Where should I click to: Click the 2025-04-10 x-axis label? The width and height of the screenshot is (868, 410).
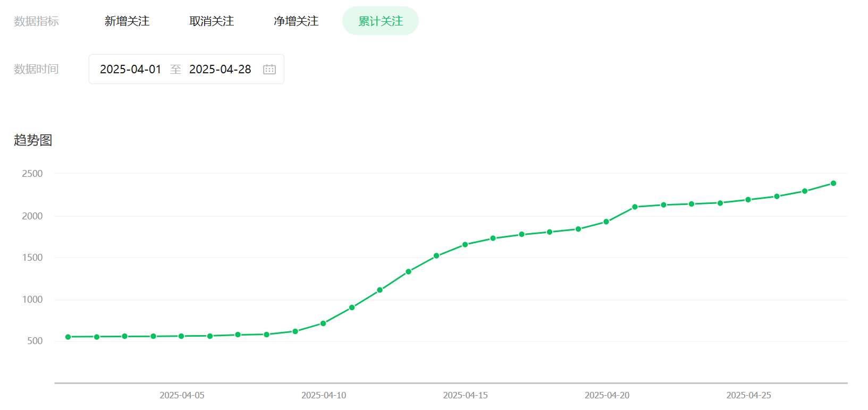[x=324, y=395]
